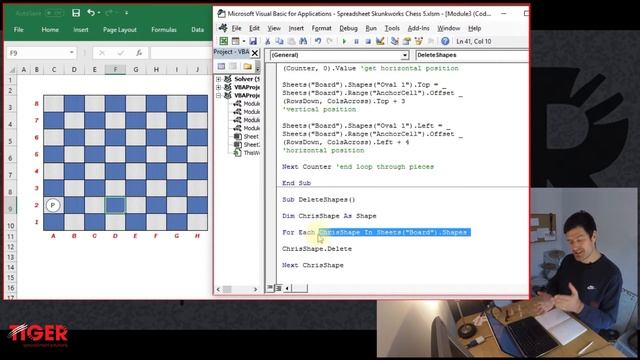Image resolution: width=640 pixels, height=360 pixels.
Task: Expand the Solver project node
Action: click(x=218, y=79)
